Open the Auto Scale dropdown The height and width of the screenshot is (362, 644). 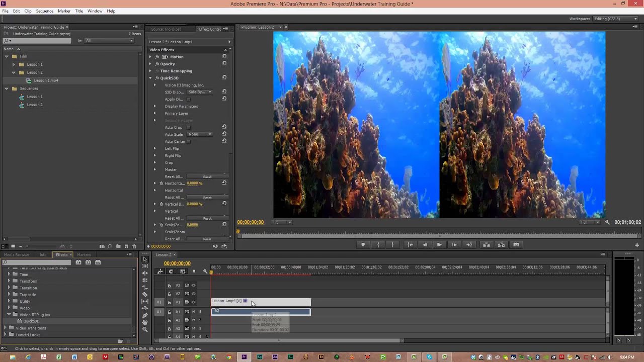pyautogui.click(x=200, y=134)
